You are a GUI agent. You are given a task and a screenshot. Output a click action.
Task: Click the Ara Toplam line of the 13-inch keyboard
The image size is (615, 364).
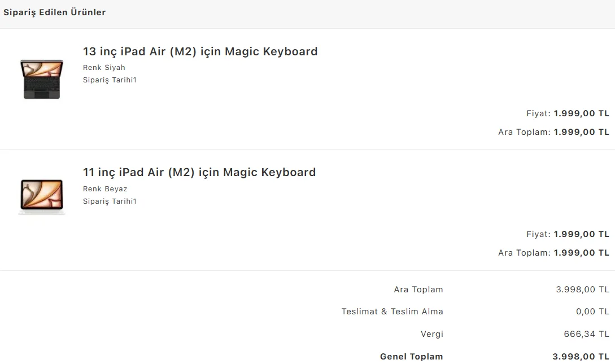tap(553, 132)
